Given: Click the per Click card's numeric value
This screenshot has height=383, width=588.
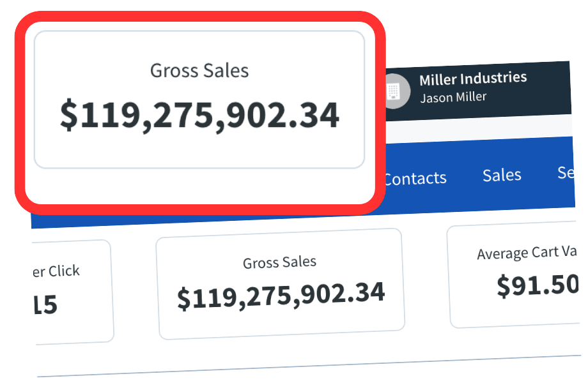Looking at the screenshot, I should point(45,305).
